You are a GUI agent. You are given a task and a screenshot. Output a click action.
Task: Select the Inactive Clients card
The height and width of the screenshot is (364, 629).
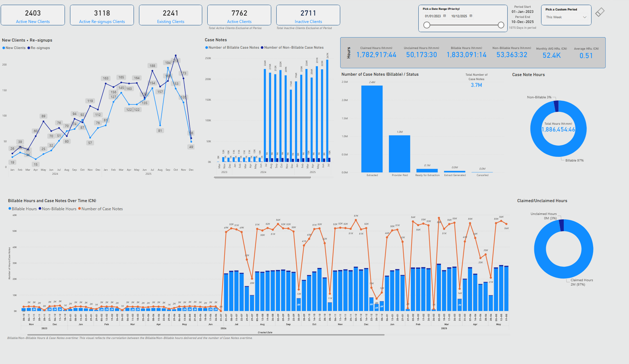(x=308, y=15)
